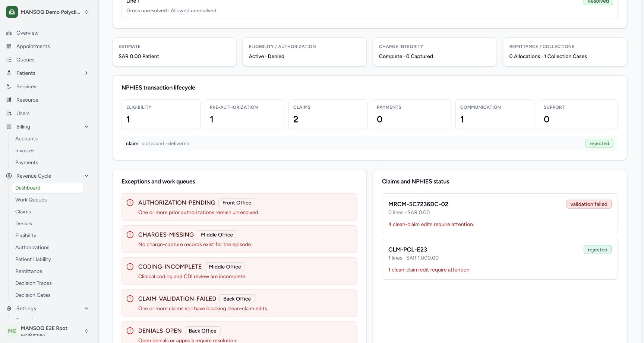Click the Pre-Authorization lifecycle tile
This screenshot has width=644, height=343.
coord(244,115)
